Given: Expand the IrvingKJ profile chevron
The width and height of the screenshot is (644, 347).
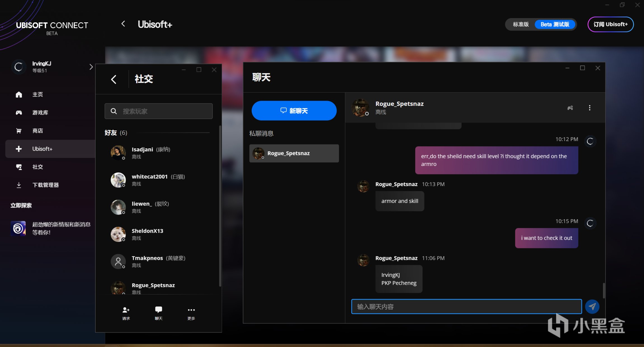Looking at the screenshot, I should (91, 67).
